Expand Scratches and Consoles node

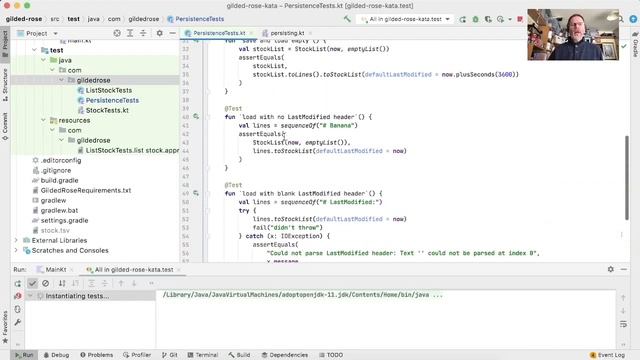pos(16,251)
